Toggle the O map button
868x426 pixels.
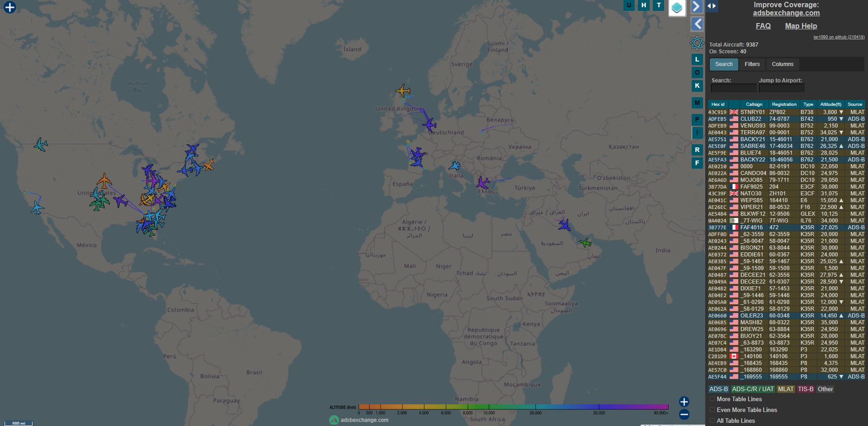point(697,72)
